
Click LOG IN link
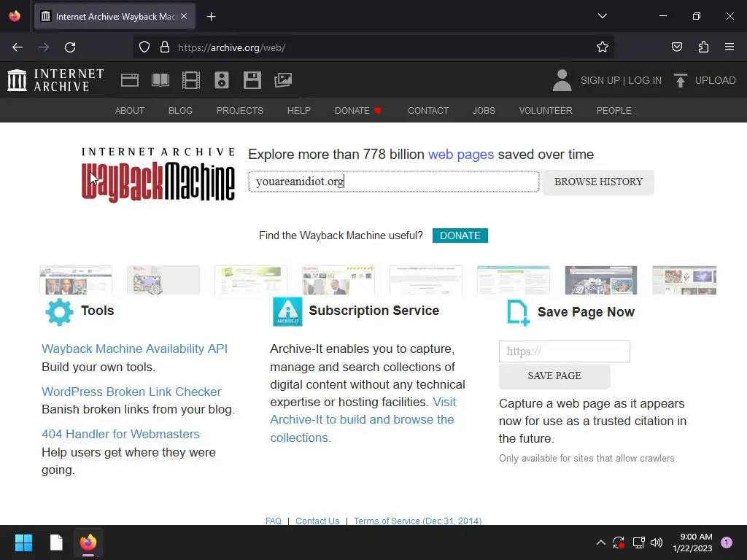tap(645, 80)
